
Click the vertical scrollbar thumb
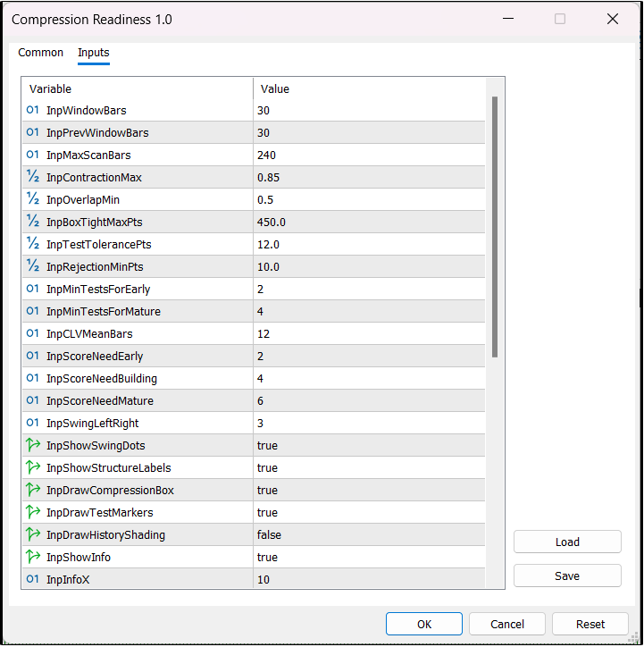pos(495,227)
